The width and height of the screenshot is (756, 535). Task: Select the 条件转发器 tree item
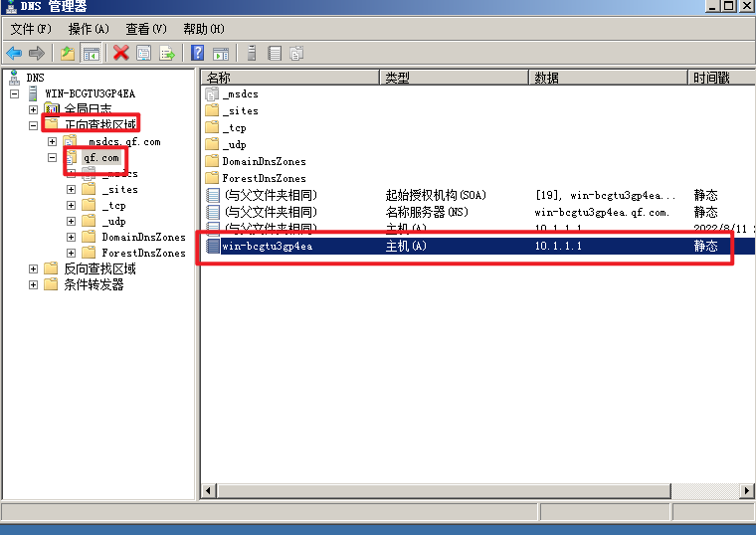pyautogui.click(x=94, y=284)
